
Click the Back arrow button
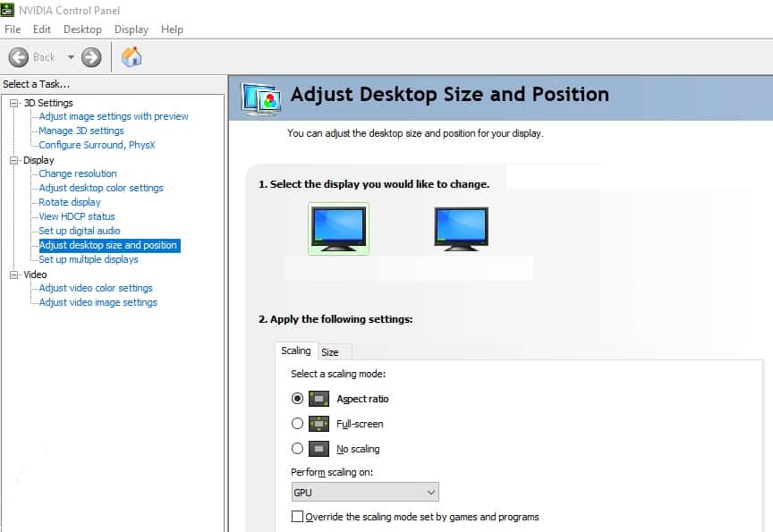click(18, 57)
